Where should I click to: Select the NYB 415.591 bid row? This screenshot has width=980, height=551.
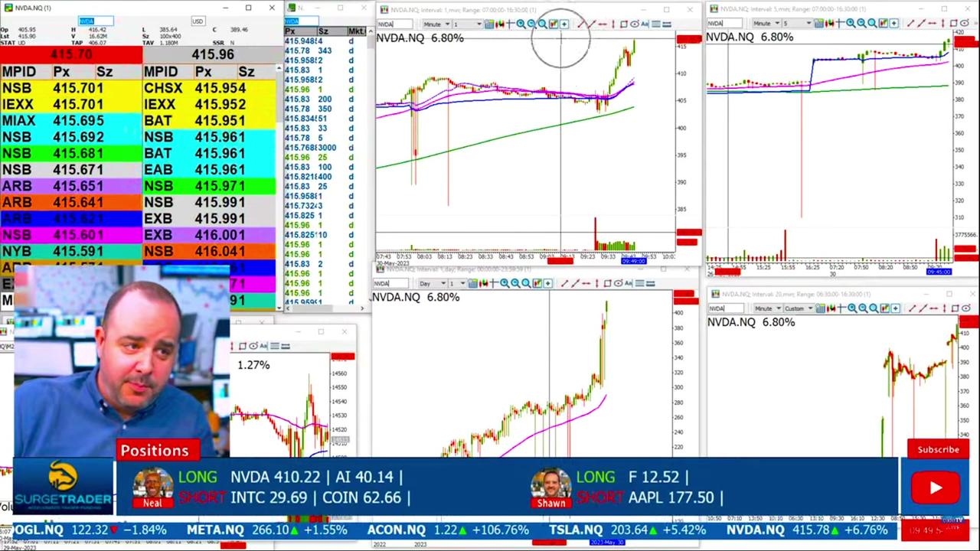70,251
